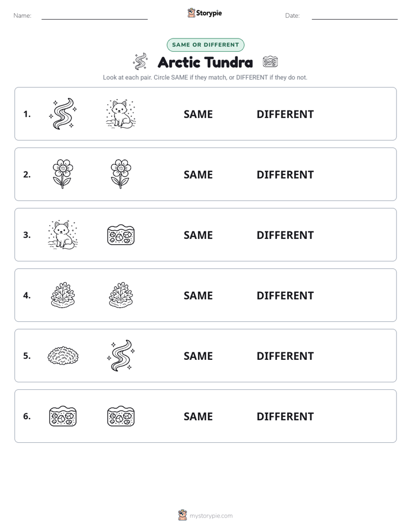The width and height of the screenshot is (411, 532).
Task: Choose SAME for pair 4
Action: pyautogui.click(x=198, y=295)
